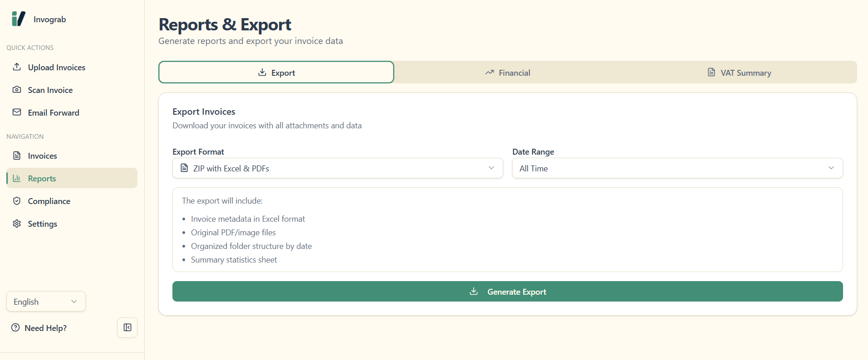The image size is (868, 360).
Task: Open the Date Range dropdown
Action: click(677, 168)
